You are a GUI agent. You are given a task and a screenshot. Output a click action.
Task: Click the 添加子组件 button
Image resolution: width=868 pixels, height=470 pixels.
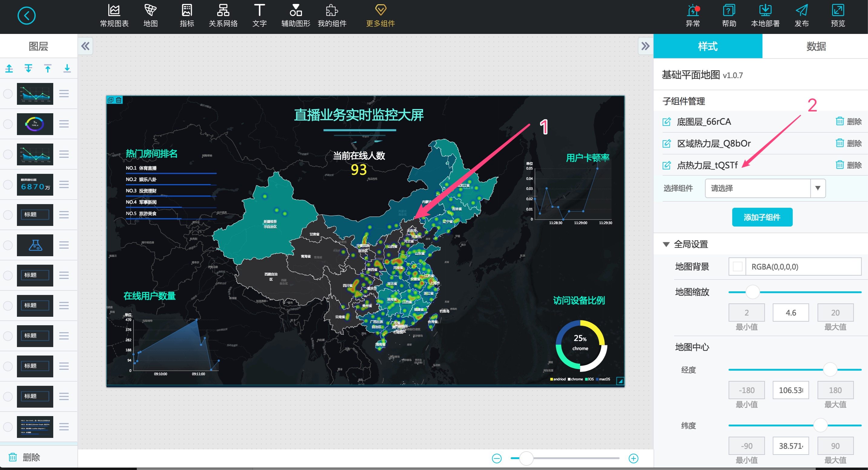click(x=762, y=217)
